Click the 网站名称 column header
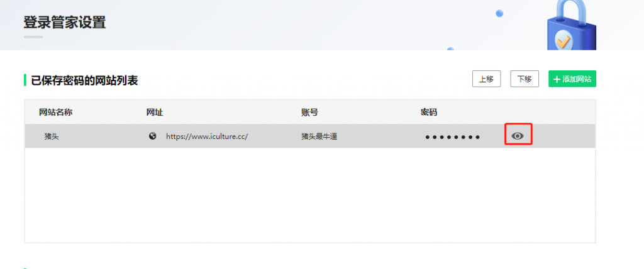Image resolution: width=644 pixels, height=269 pixels. pyautogui.click(x=56, y=112)
